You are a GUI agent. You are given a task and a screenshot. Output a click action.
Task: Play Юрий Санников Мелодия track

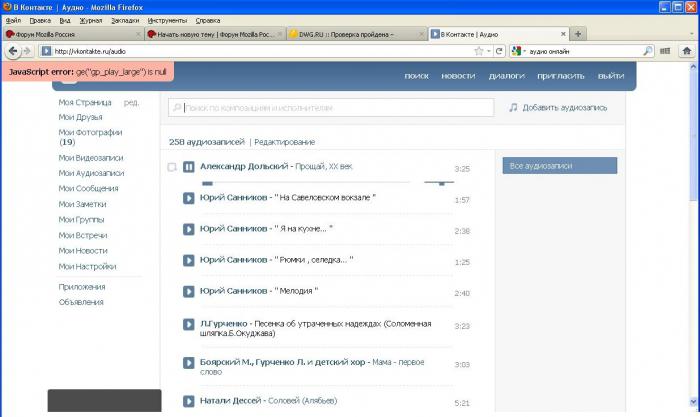(189, 292)
